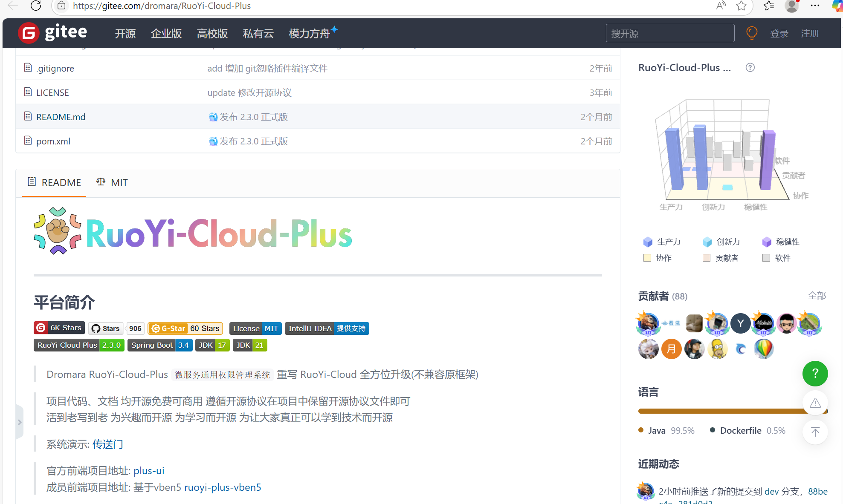Click the Gitee logo icon
Viewport: 843px width, 504px height.
[29, 33]
